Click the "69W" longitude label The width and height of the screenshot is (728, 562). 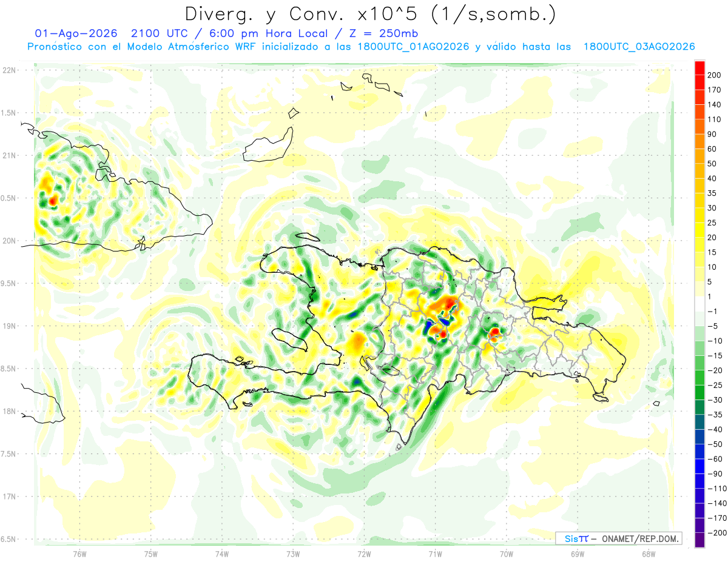coord(578,554)
